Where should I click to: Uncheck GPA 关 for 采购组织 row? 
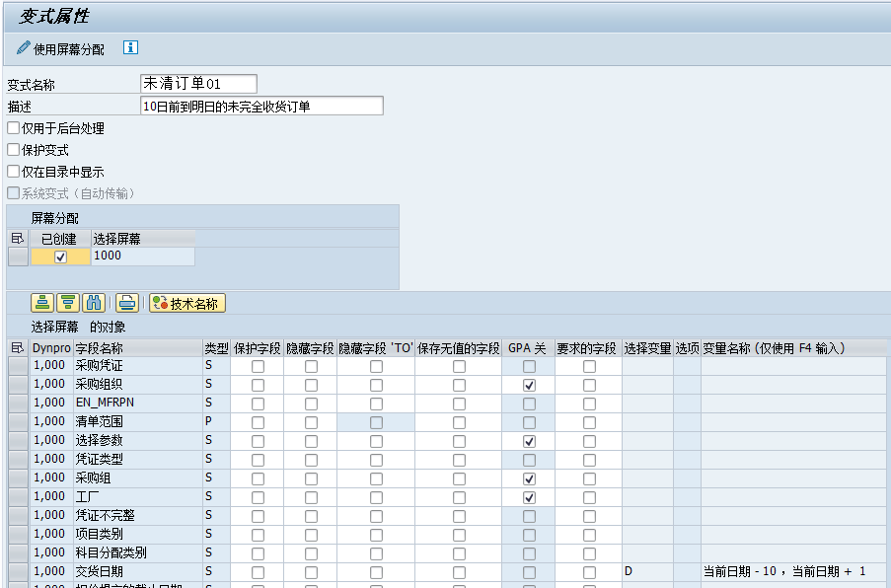tap(529, 385)
